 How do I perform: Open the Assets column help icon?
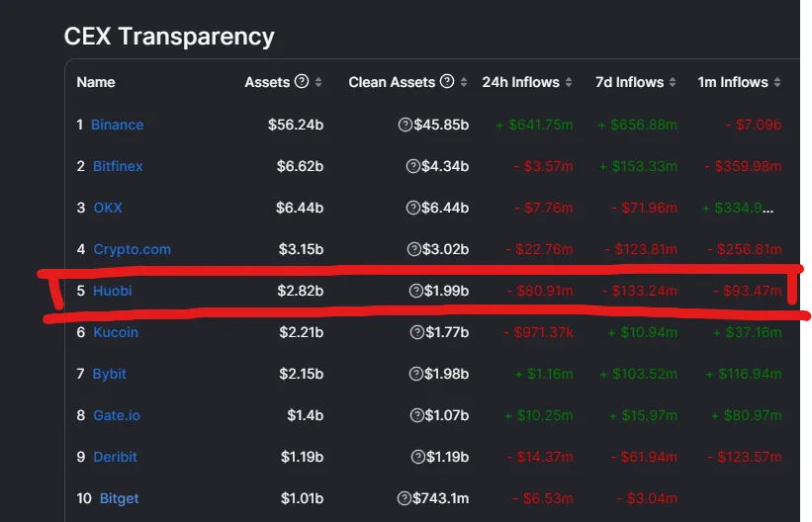302,81
